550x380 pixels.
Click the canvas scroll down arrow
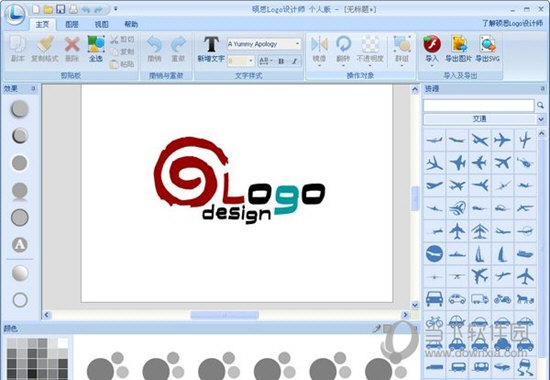click(415, 305)
